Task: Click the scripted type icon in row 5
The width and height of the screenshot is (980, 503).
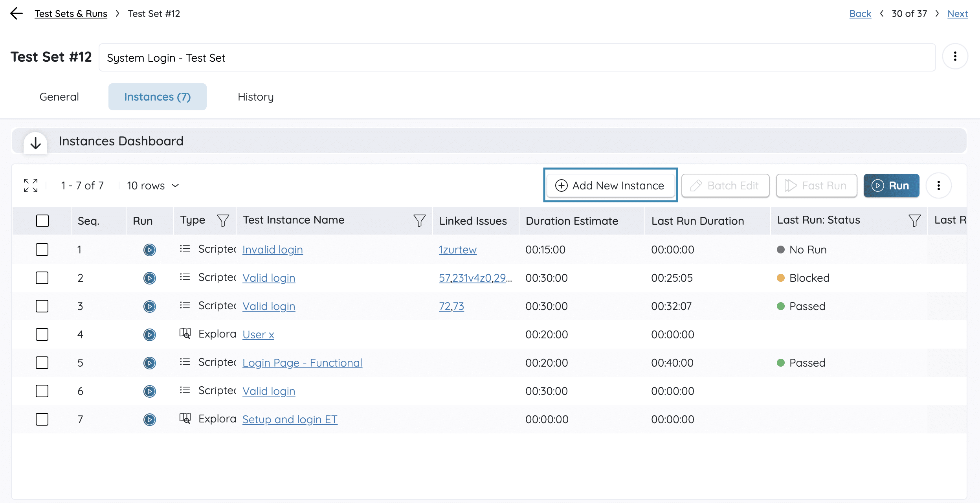Action: [x=185, y=362]
